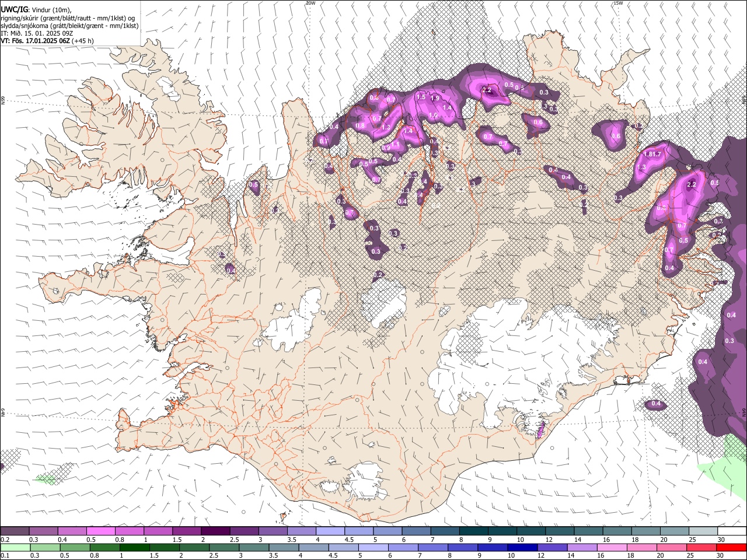Click the '15W' longitude label
747x560 pixels.
(x=617, y=3)
